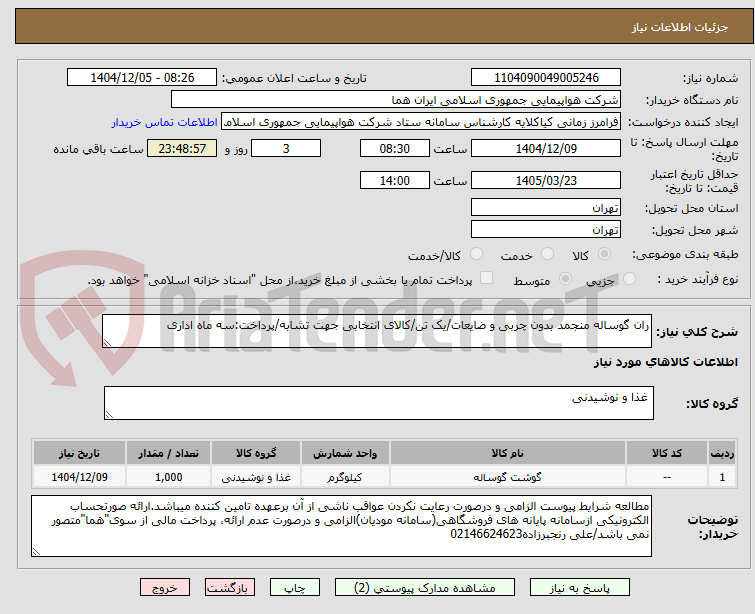Viewport: 755px width, 614px height.
Task: Click the خروج exit button
Action: click(165, 588)
